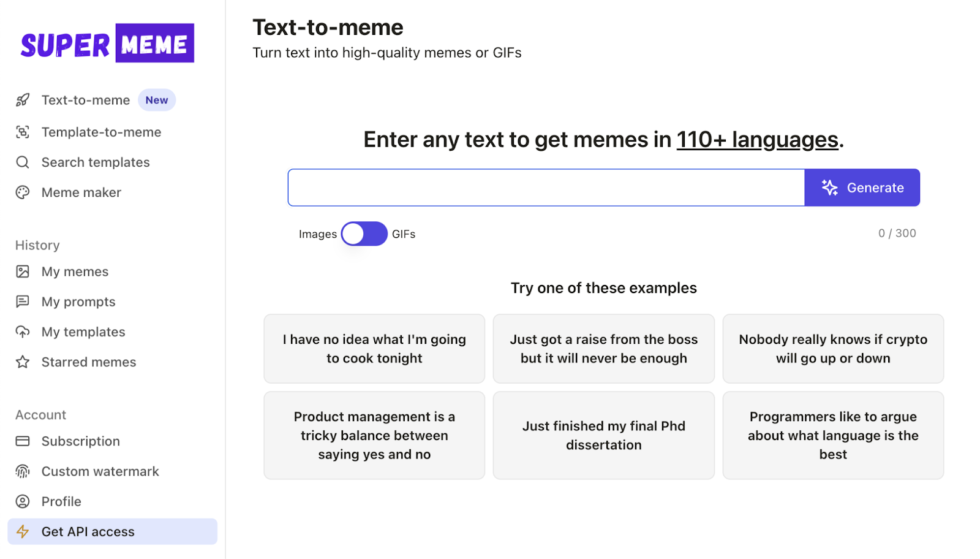Navigate to Search templates
The height and width of the screenshot is (559, 980).
point(95,162)
